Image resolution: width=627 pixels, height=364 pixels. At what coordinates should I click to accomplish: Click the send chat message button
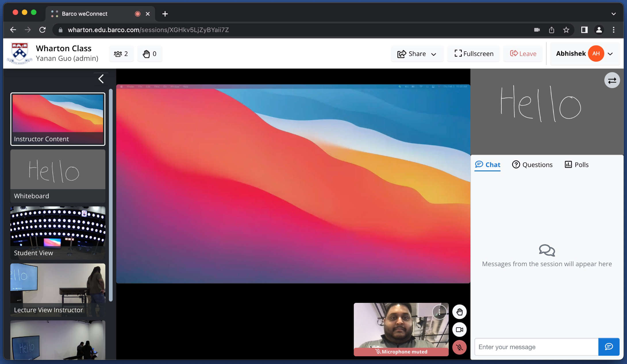pos(609,347)
